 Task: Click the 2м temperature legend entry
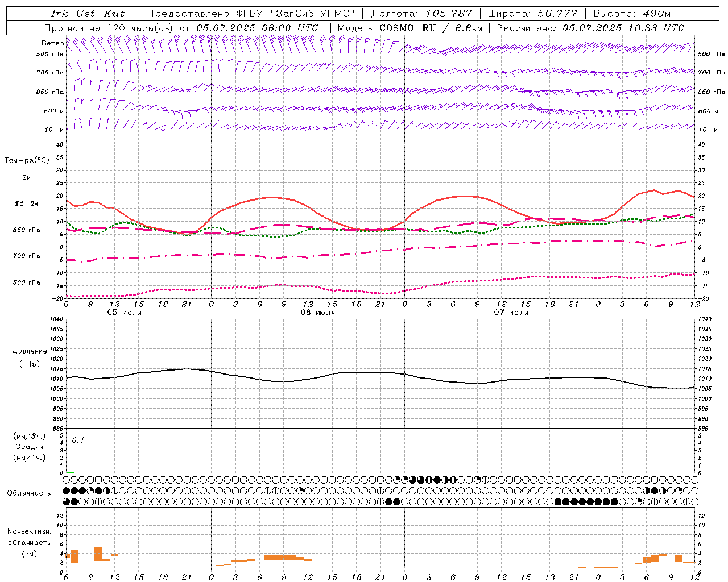tap(27, 178)
